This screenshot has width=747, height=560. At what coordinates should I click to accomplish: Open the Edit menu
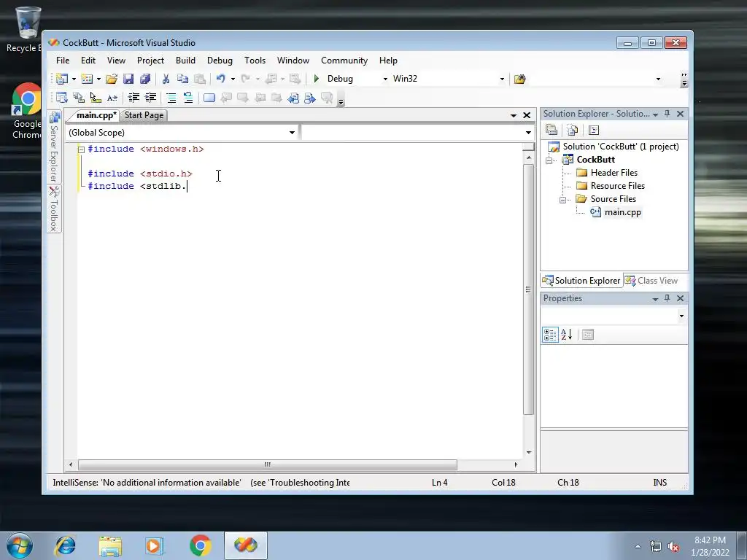[x=88, y=61]
